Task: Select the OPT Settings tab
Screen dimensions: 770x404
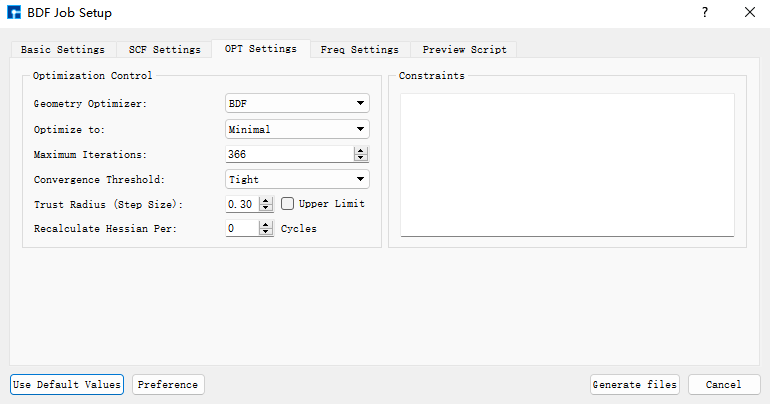Action: coord(261,49)
